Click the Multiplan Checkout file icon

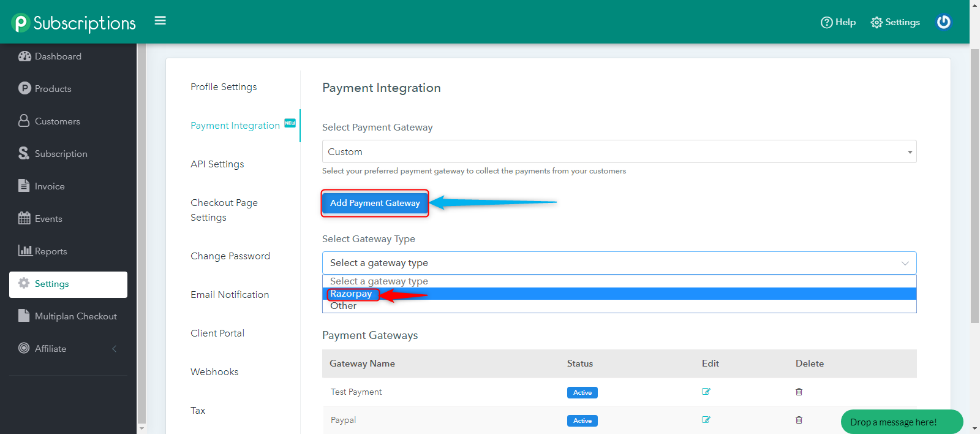[24, 316]
